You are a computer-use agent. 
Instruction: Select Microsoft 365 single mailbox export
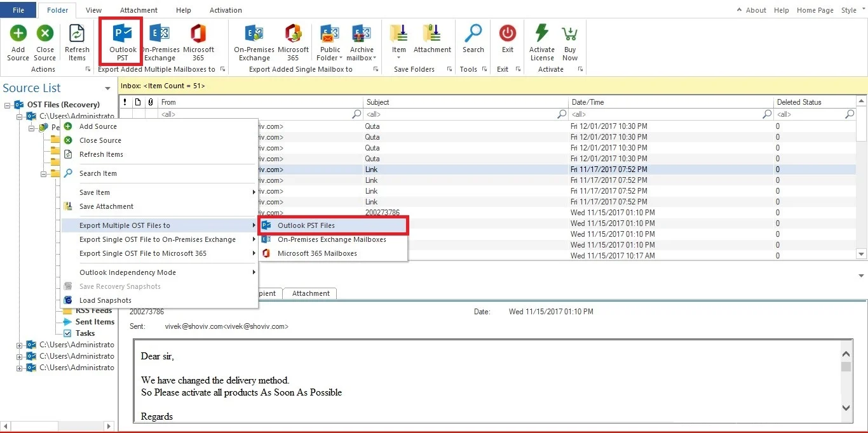tap(293, 43)
